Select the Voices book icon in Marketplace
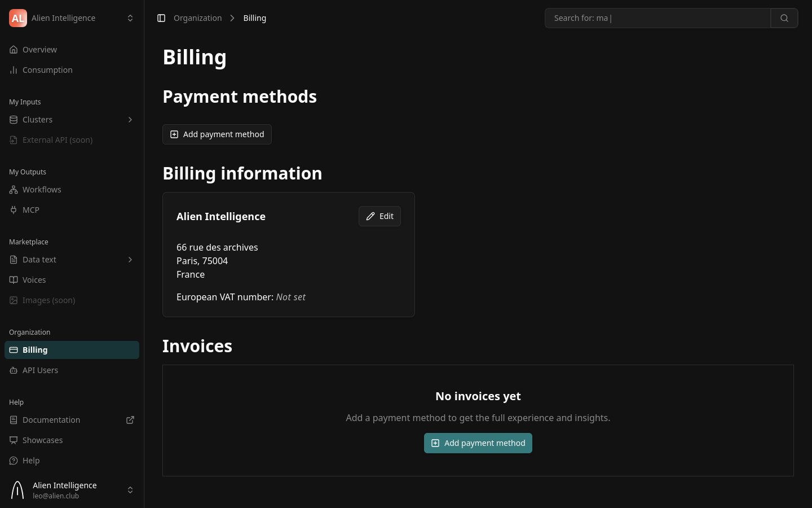The image size is (812, 508). [x=14, y=279]
